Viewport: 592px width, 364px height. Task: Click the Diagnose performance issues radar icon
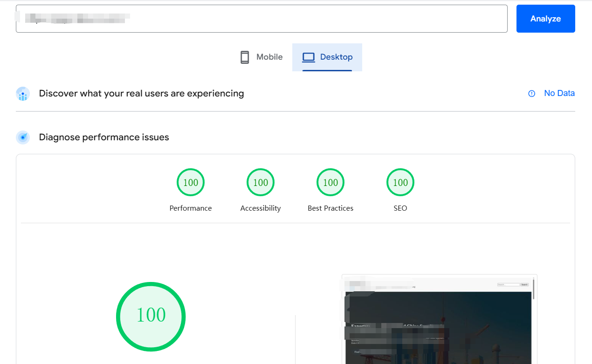[x=23, y=137]
